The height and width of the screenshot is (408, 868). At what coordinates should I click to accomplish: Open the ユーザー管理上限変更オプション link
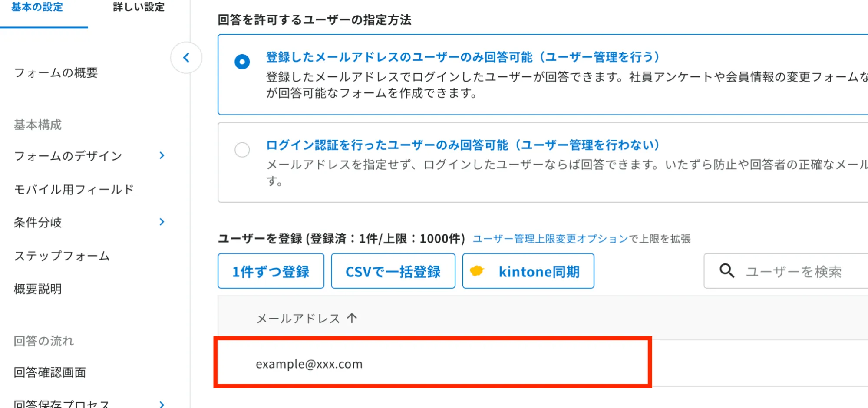[550, 239]
